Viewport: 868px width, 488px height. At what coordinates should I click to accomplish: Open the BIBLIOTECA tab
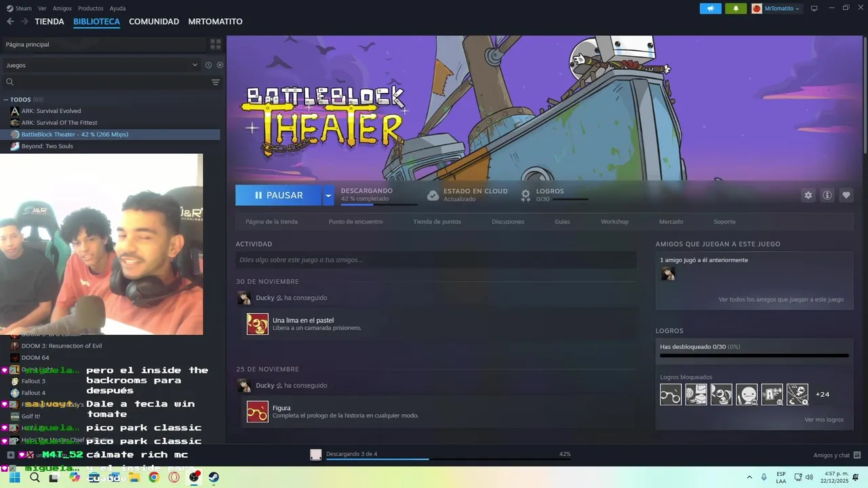pos(96,22)
